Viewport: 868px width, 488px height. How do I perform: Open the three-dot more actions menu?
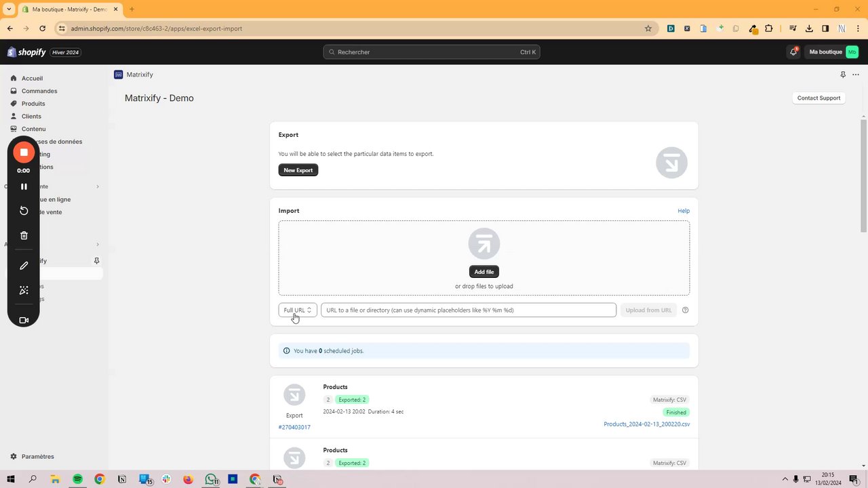(x=856, y=75)
